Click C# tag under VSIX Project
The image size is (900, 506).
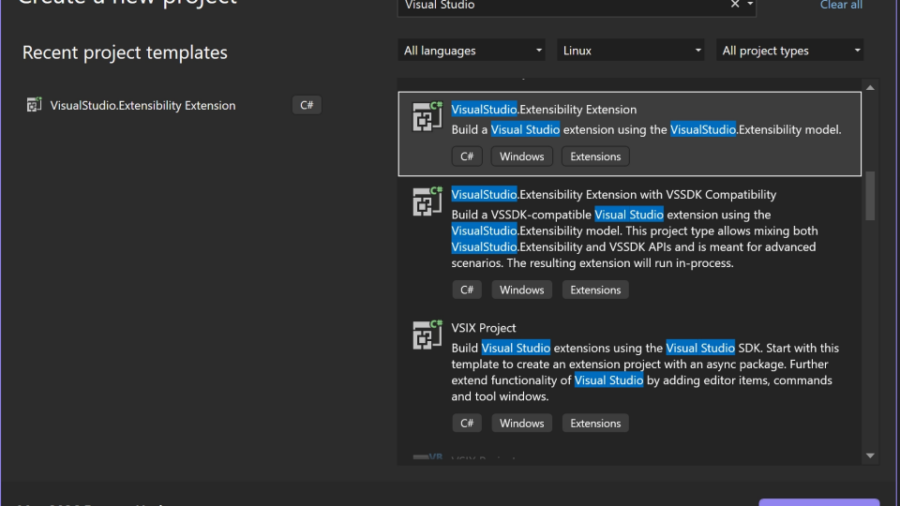467,423
